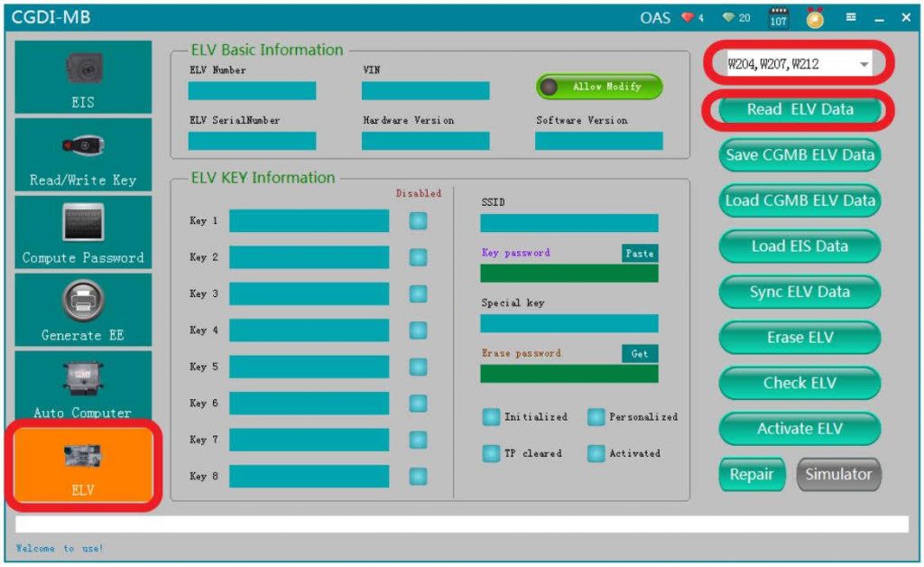
Task: Click Get button beside Erase password
Action: click(x=640, y=354)
